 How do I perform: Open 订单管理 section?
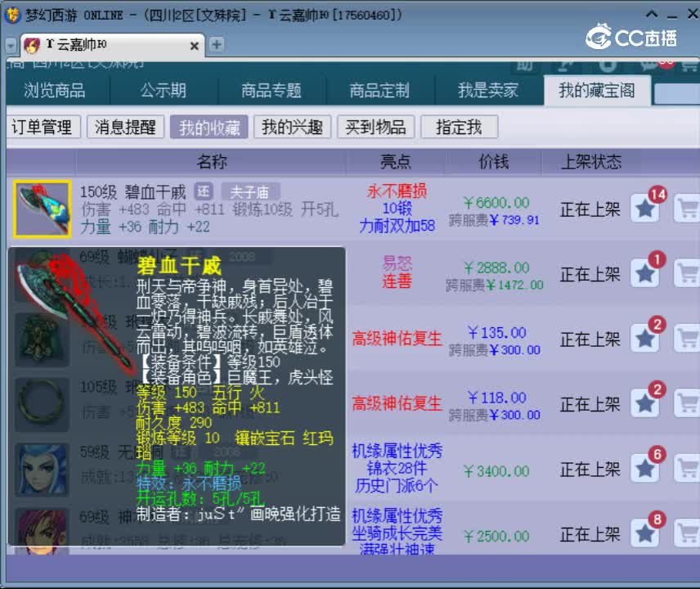point(42,128)
